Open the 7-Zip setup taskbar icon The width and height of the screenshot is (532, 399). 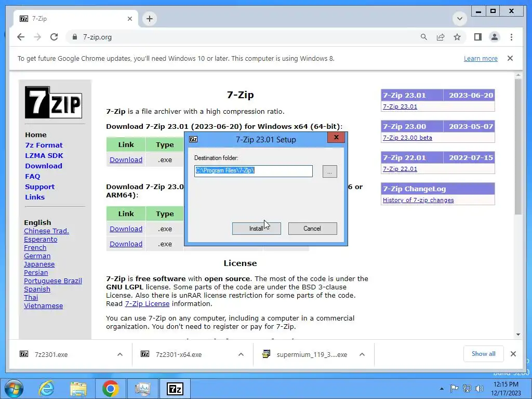(x=175, y=389)
